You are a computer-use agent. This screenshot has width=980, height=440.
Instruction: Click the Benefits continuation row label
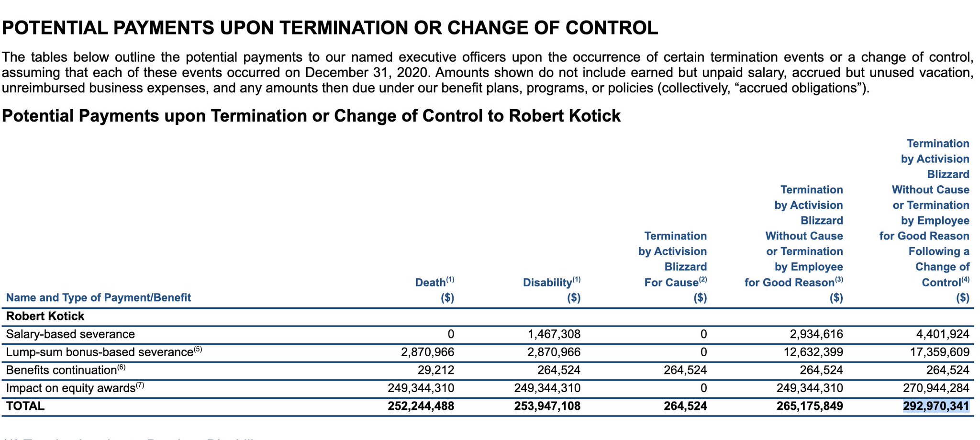point(66,370)
